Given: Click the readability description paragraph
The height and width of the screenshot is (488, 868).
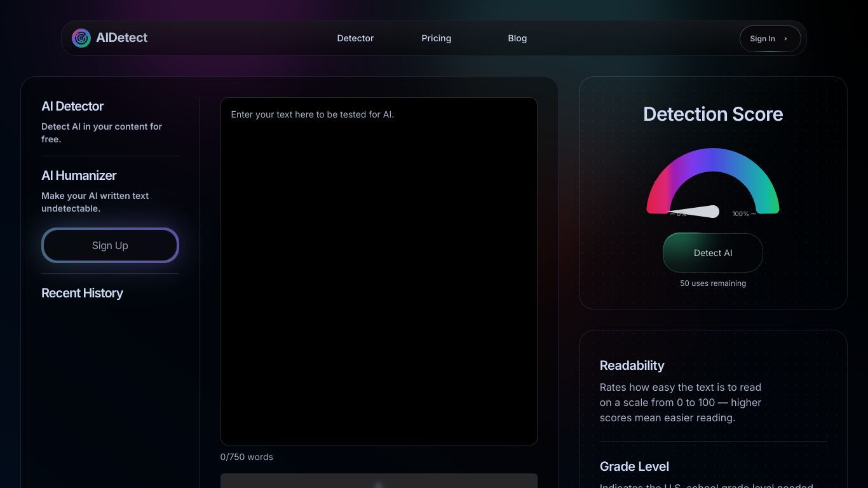Looking at the screenshot, I should point(681,402).
